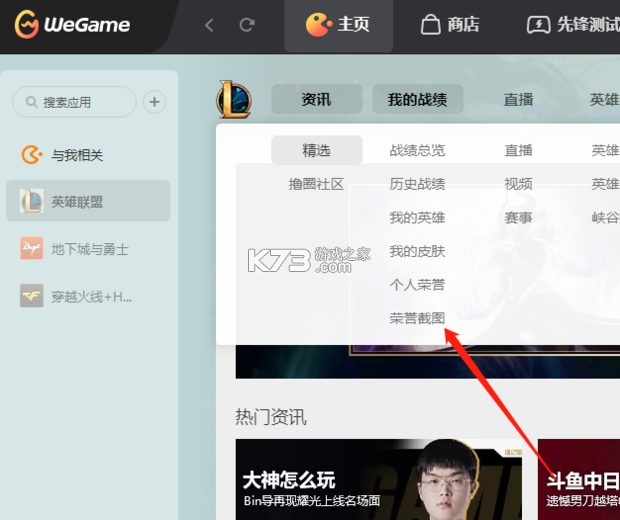This screenshot has height=520, width=620.
Task: Go back with the left arrow
Action: pos(210,25)
